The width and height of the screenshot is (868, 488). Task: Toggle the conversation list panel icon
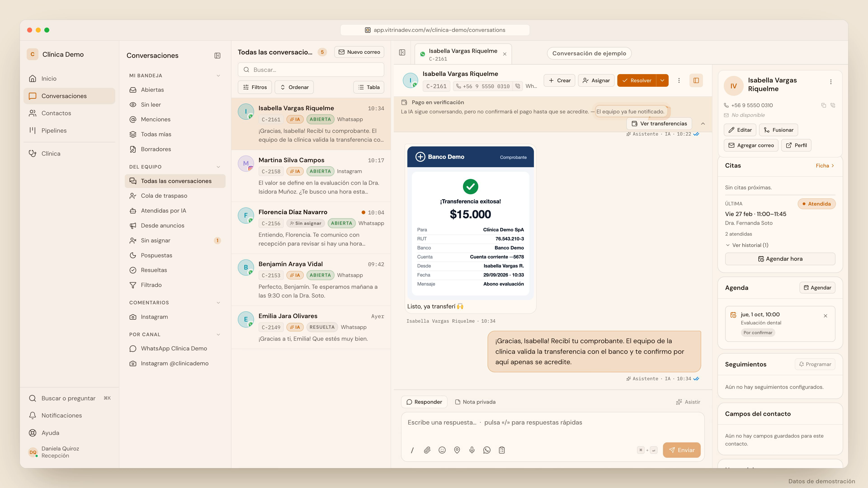pos(402,53)
